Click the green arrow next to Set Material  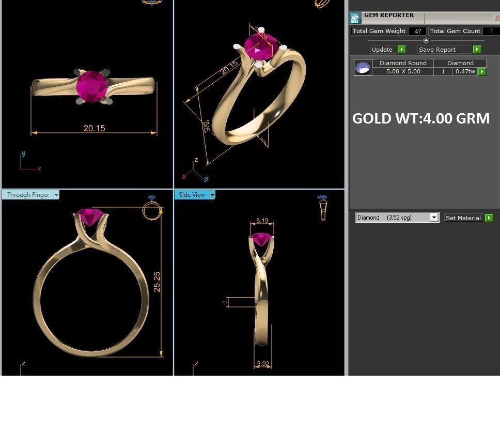(489, 218)
